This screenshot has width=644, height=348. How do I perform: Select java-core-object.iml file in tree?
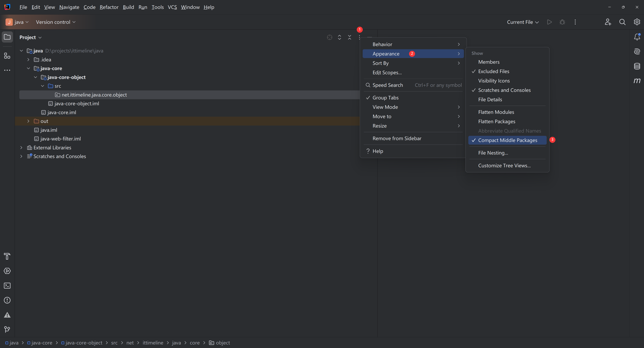(76, 104)
